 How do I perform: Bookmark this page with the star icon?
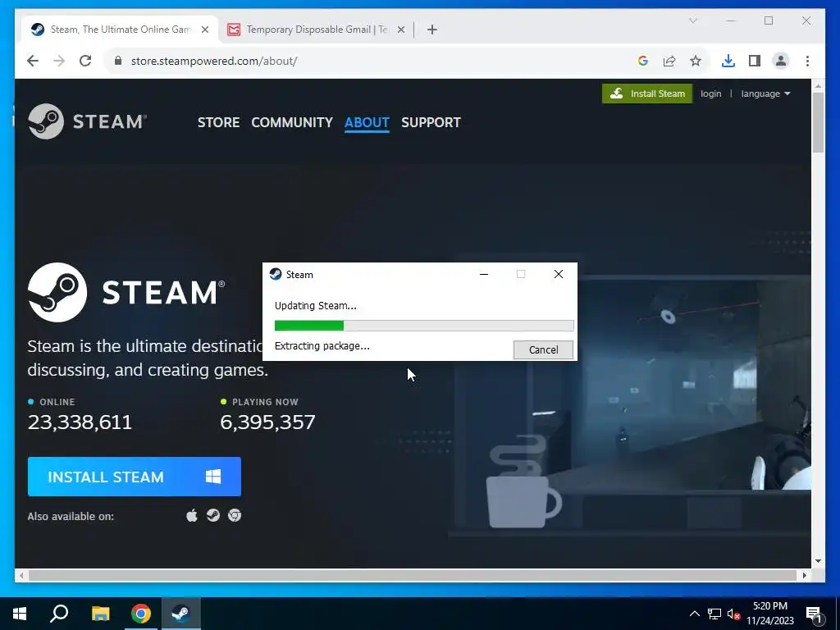[696, 61]
